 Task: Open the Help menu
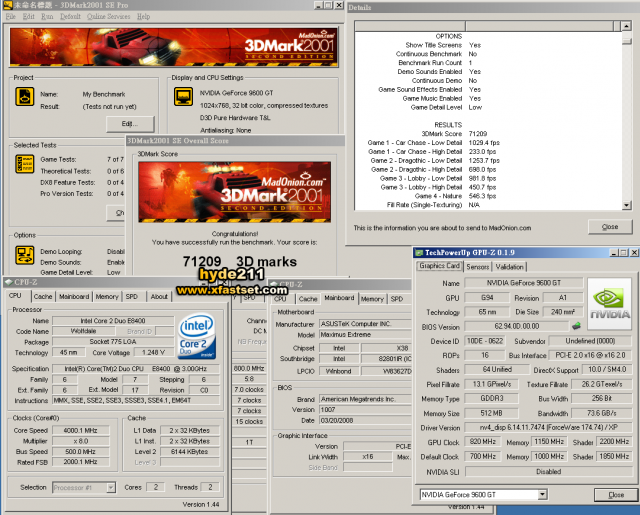pyautogui.click(x=143, y=16)
